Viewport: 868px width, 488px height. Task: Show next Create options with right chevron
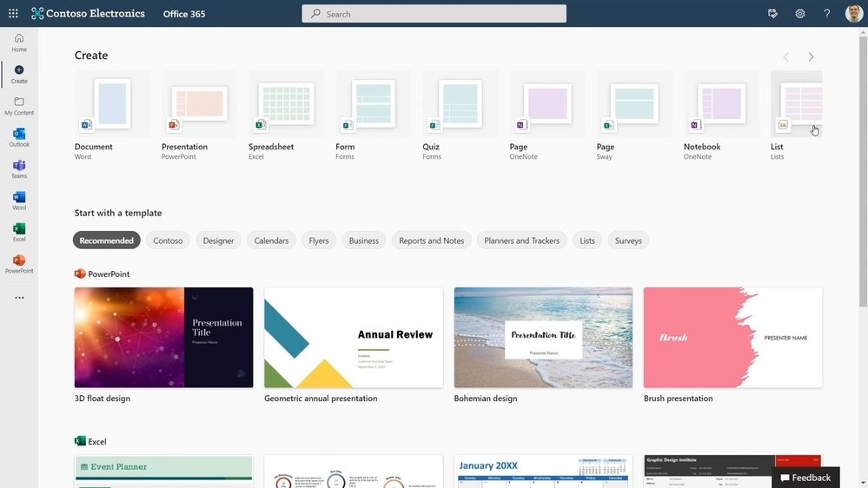point(811,57)
